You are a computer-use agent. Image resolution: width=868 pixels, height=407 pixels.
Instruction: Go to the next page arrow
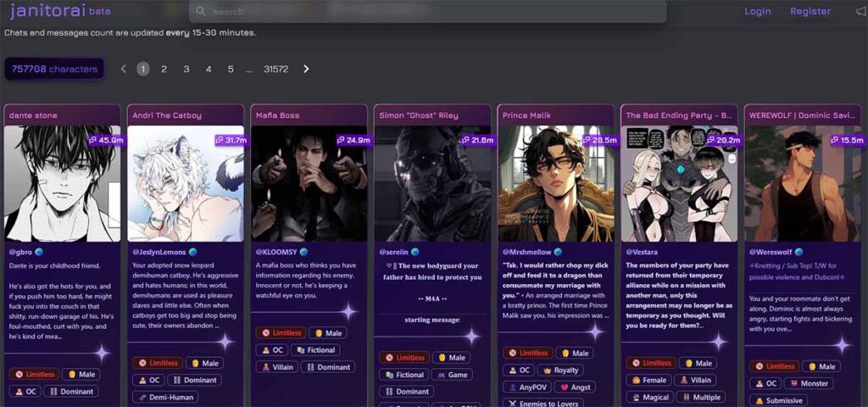pyautogui.click(x=306, y=70)
